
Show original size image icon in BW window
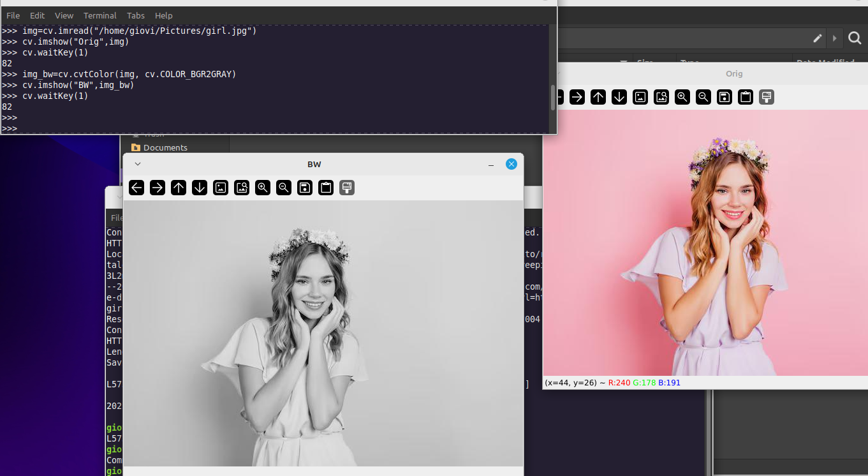coord(221,188)
